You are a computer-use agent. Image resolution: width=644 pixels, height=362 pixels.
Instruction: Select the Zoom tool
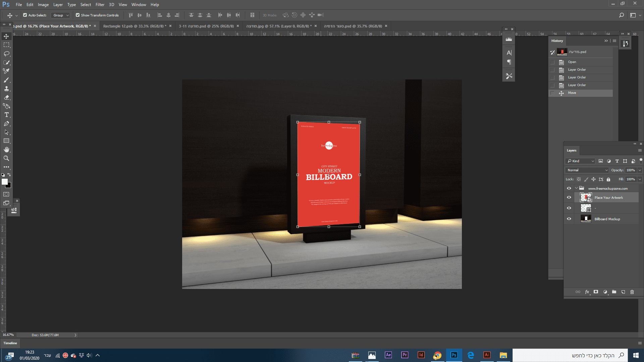(6, 158)
